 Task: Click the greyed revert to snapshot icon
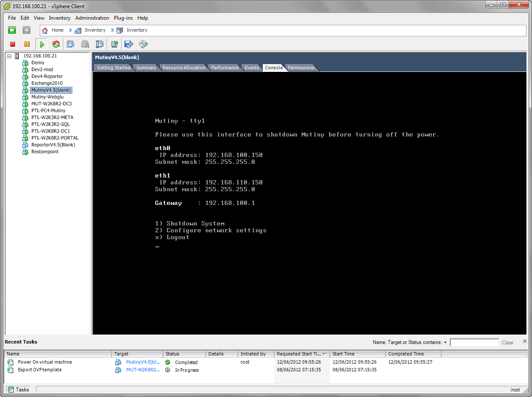click(x=85, y=44)
